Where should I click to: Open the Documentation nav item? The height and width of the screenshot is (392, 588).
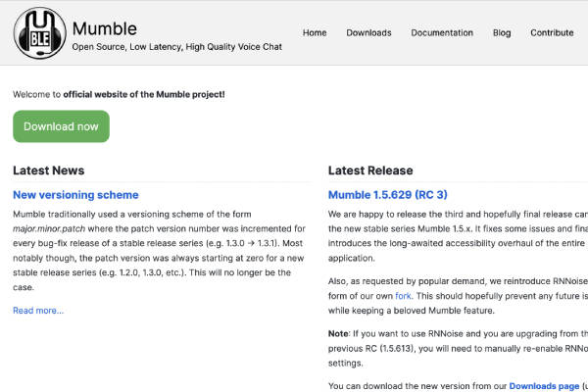click(x=442, y=33)
